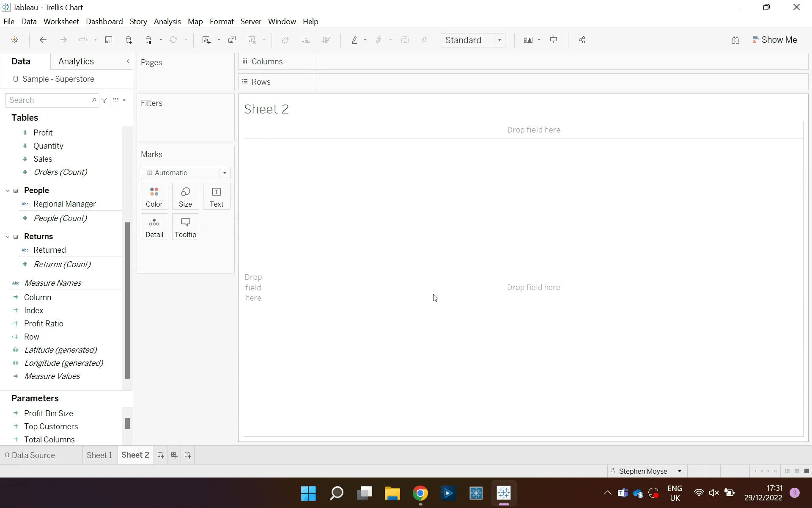Open the Analysis menu
The image size is (812, 508).
pos(167,22)
